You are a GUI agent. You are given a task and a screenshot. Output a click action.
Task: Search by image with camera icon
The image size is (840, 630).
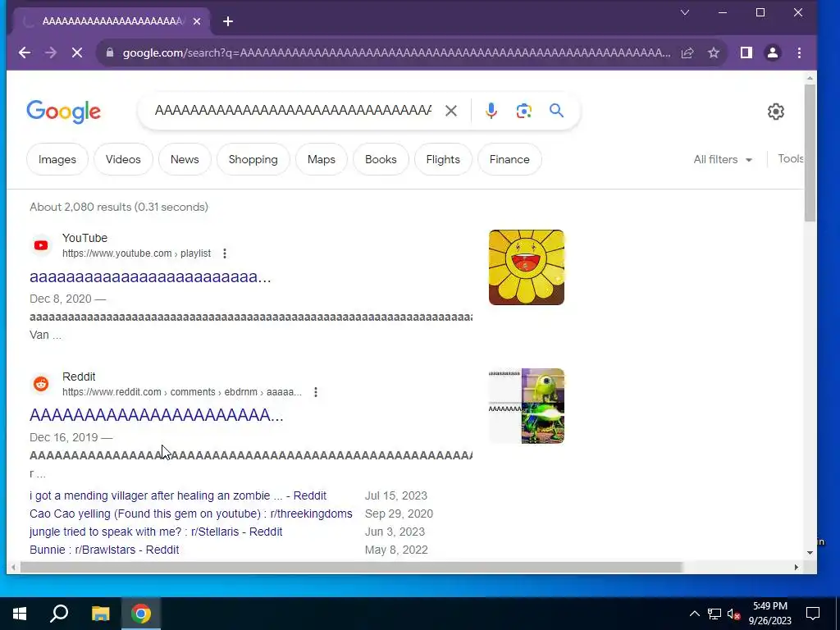(523, 111)
